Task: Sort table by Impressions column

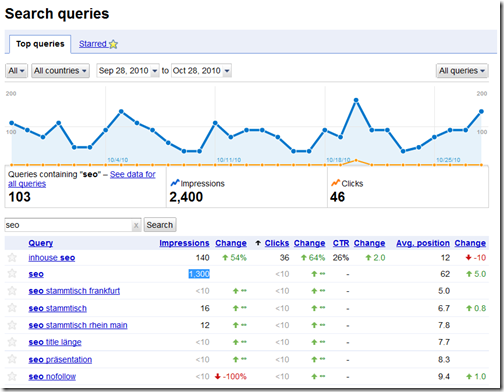Action: coord(184,243)
